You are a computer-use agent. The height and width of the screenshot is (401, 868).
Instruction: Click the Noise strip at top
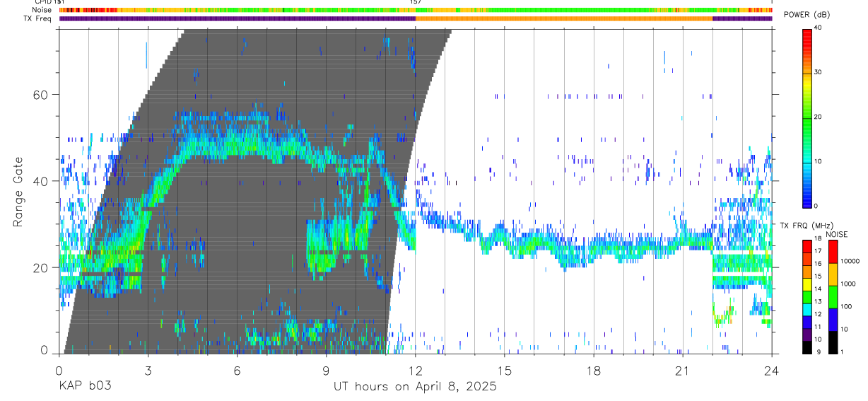[416, 10]
